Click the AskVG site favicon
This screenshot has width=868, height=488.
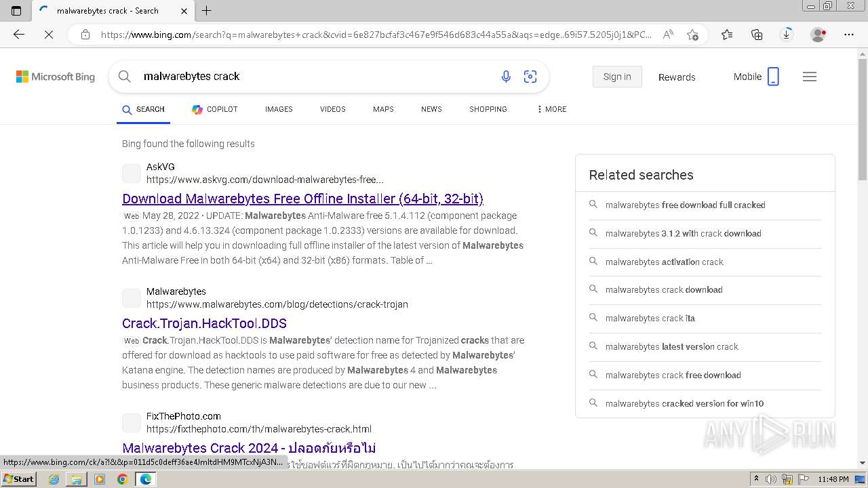coord(132,174)
